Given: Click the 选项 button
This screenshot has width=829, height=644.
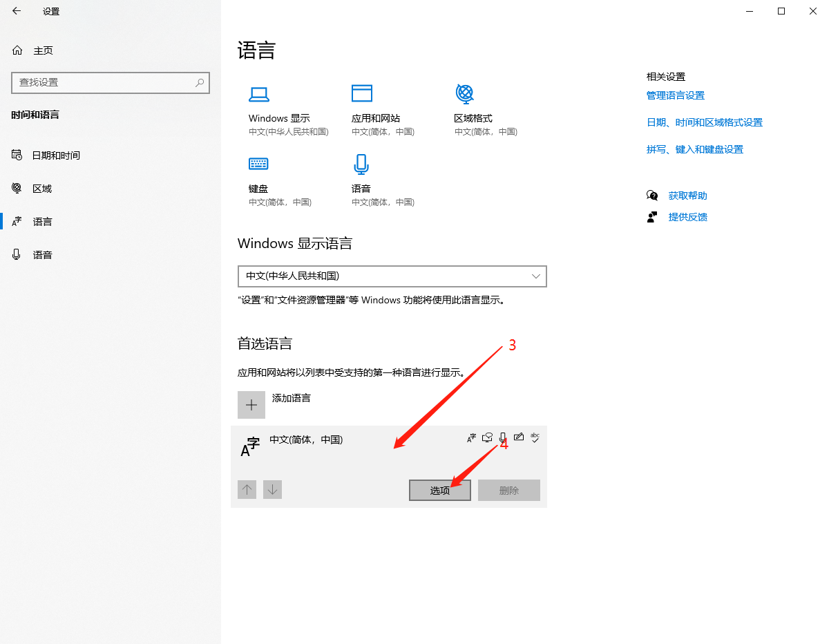Looking at the screenshot, I should [440, 490].
